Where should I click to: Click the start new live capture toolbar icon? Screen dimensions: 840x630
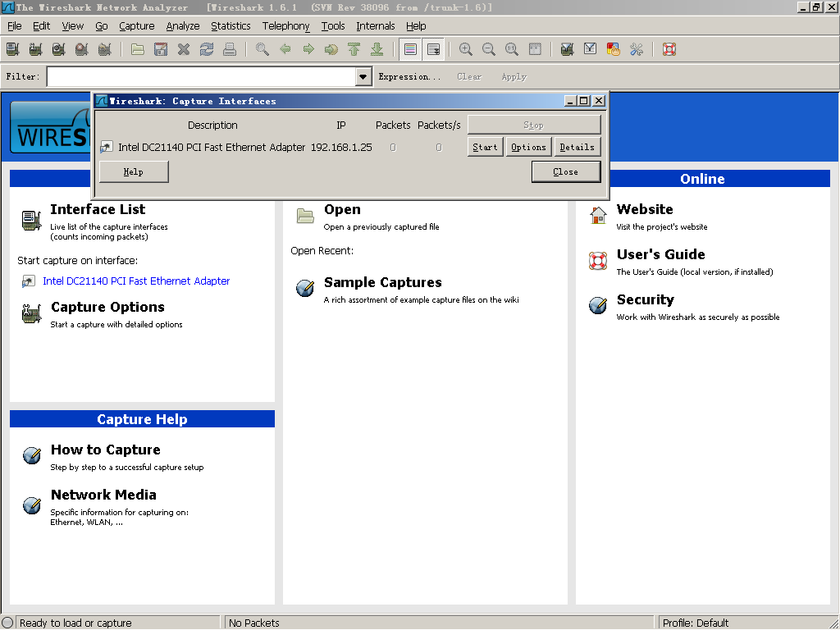pos(59,49)
